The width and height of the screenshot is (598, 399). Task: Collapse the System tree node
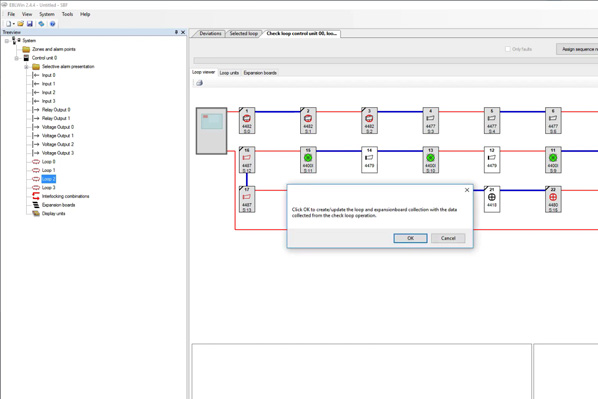pos(6,41)
